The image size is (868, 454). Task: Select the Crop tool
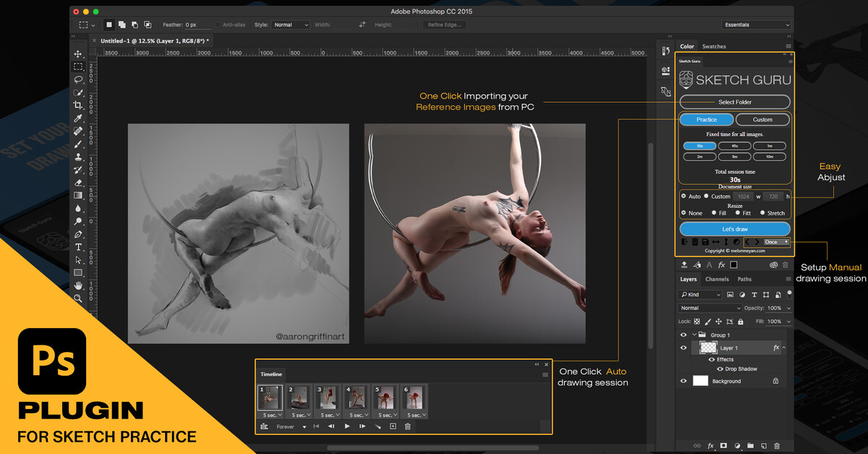(77, 106)
